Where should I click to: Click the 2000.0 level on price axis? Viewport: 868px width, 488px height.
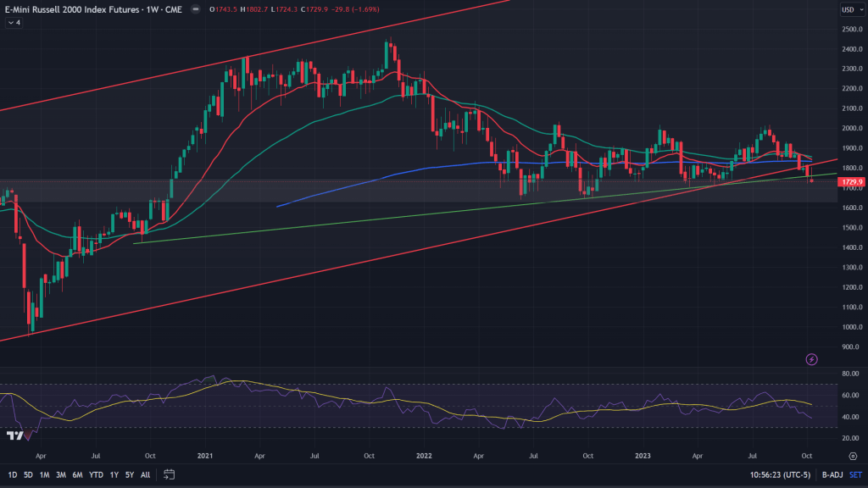[x=850, y=129]
